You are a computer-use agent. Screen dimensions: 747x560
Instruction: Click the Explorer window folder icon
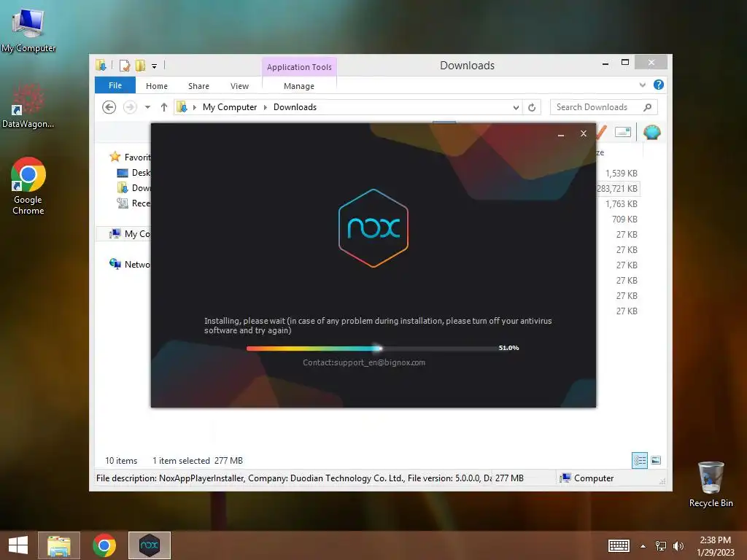click(x=101, y=65)
